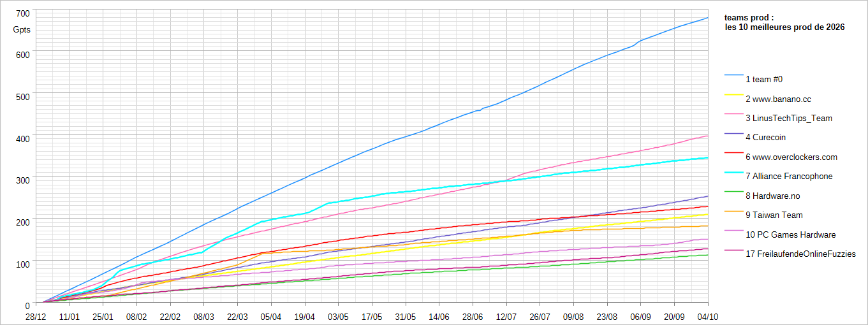
Task: Click the x-axis date 26/07
Action: [x=540, y=316]
